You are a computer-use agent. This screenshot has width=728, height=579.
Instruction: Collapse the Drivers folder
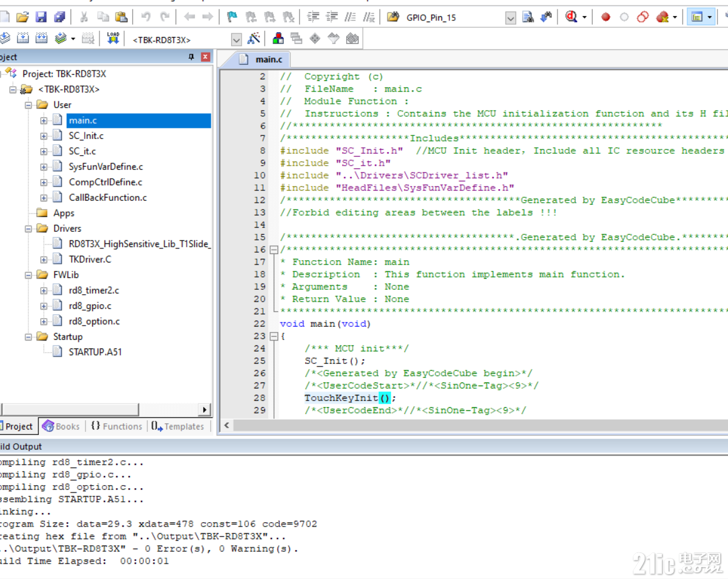coord(28,229)
